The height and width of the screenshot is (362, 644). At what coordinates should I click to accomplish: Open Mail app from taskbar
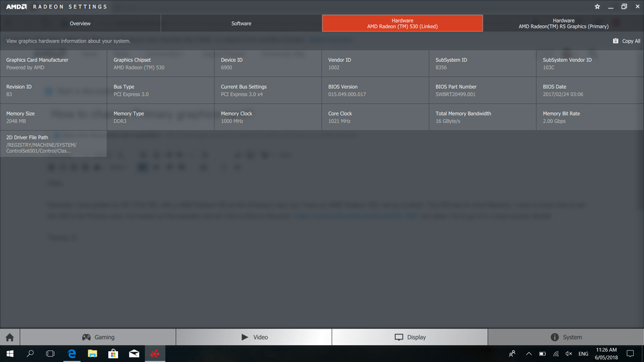click(x=134, y=354)
